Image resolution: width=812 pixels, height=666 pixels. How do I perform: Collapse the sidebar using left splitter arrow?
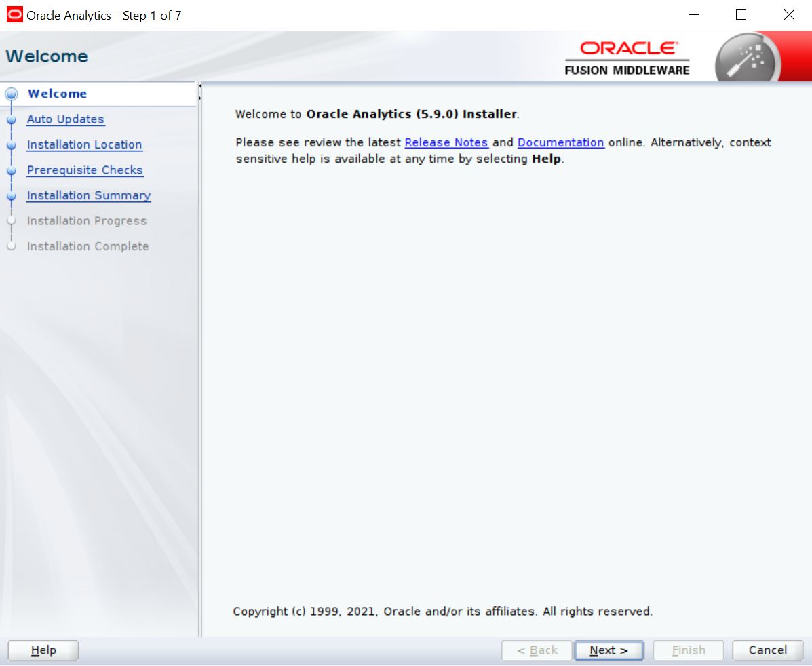200,87
